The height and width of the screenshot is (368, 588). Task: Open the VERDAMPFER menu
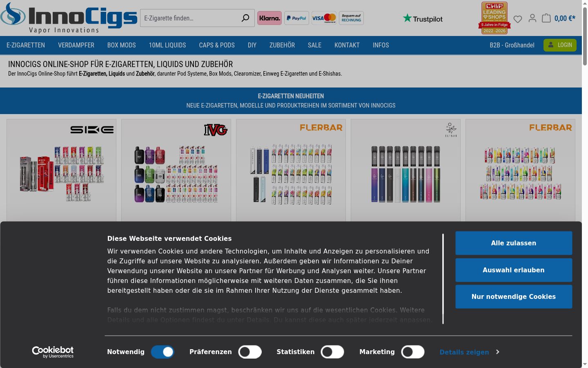tap(76, 45)
